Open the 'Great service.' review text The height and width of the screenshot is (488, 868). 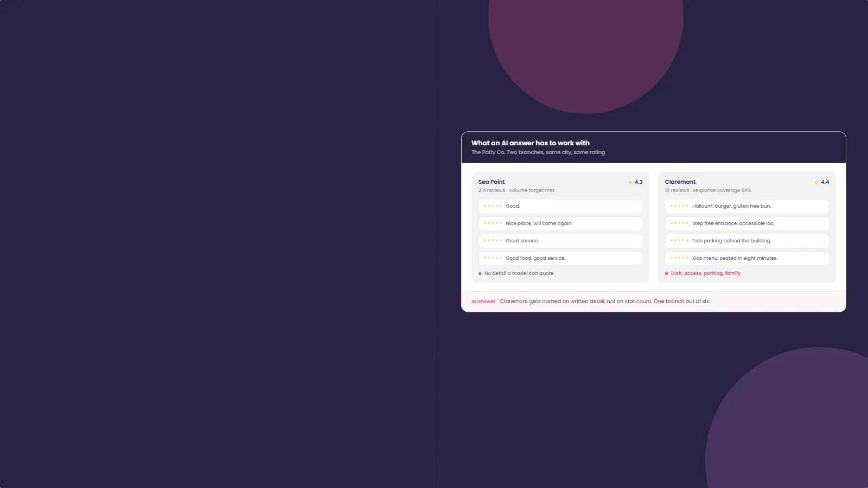click(x=522, y=241)
